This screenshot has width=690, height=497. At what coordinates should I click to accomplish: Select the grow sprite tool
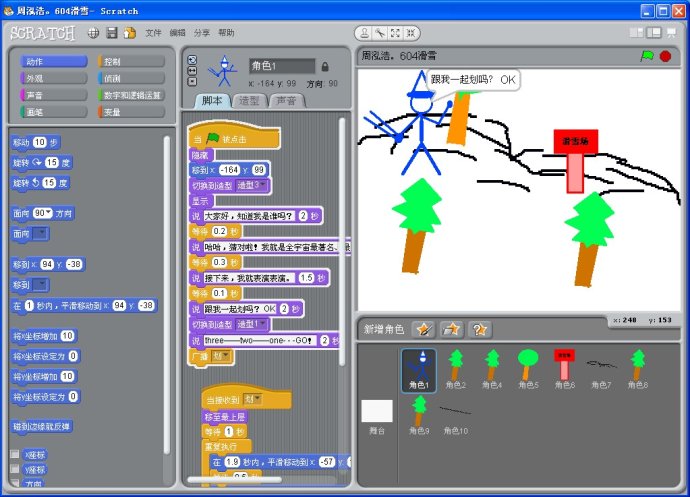point(397,32)
